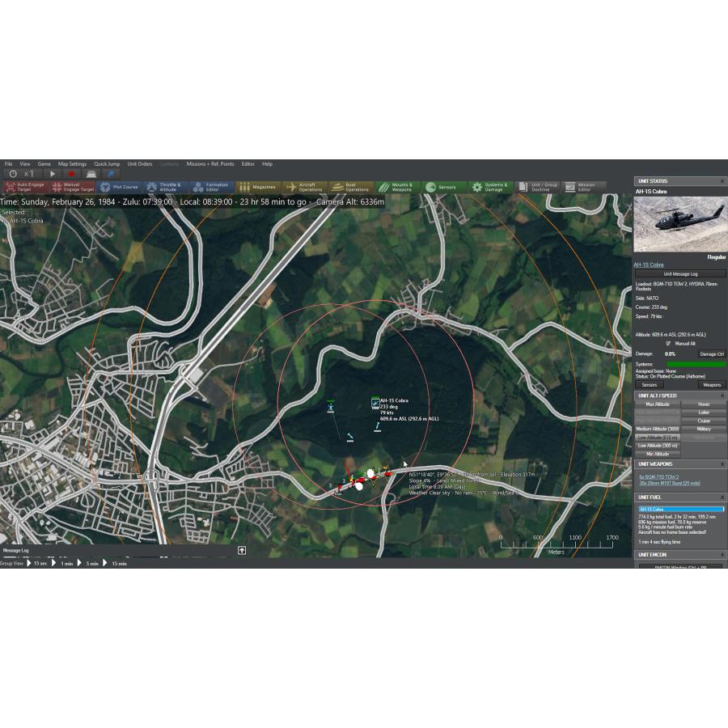Open the Unit Orders menu
This screenshot has width=728, height=728.
(139, 163)
